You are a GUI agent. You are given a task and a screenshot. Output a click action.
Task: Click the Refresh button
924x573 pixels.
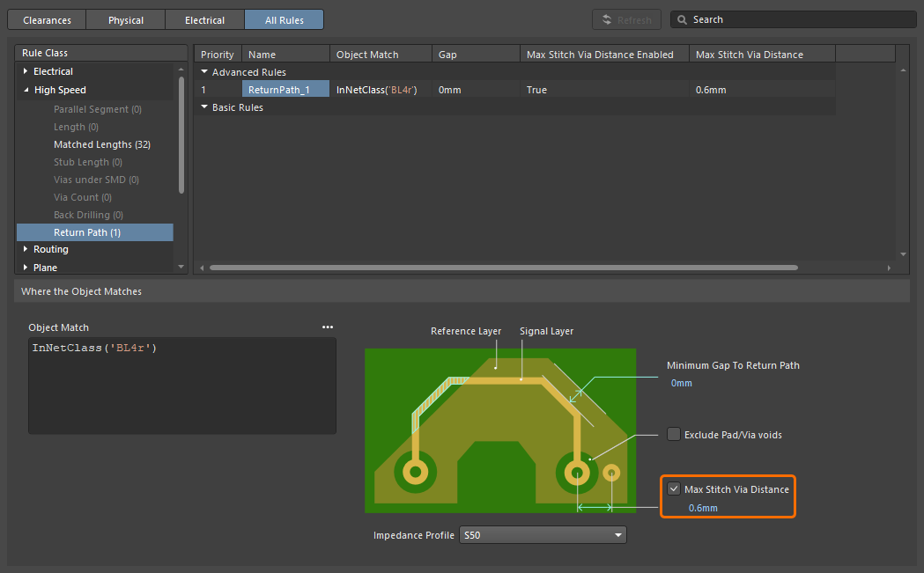click(x=627, y=19)
